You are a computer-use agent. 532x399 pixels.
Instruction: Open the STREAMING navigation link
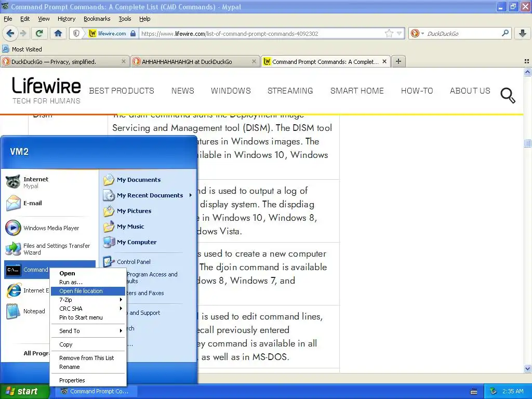[290, 90]
